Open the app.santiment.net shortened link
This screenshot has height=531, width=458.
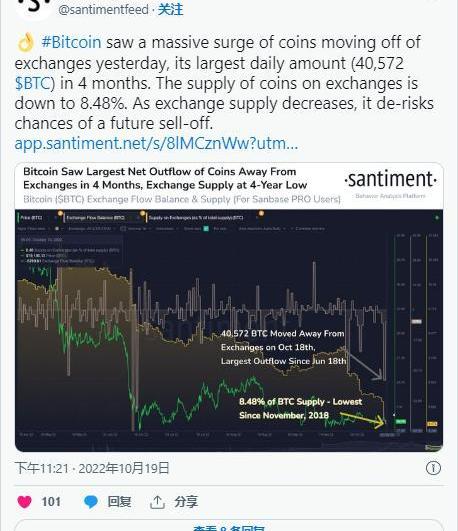pyautogui.click(x=156, y=143)
